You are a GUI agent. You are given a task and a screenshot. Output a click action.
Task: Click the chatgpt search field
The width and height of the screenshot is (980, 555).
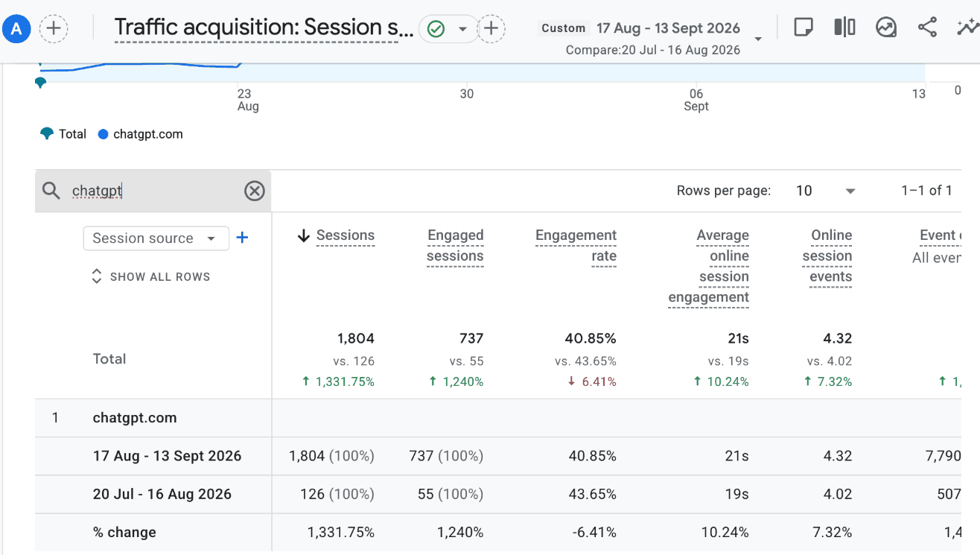(x=153, y=191)
